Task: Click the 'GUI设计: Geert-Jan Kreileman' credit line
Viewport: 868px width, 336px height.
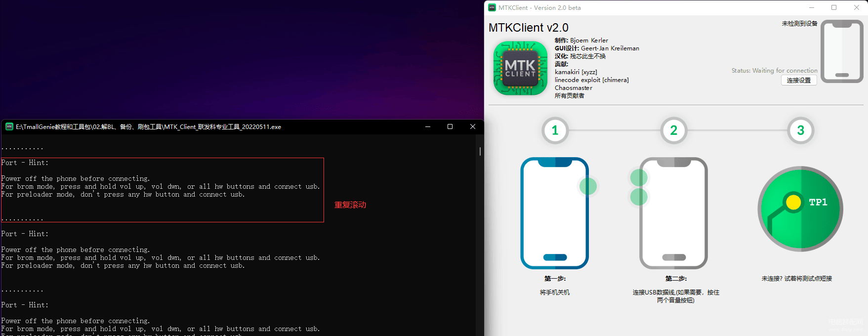Action: (597, 48)
